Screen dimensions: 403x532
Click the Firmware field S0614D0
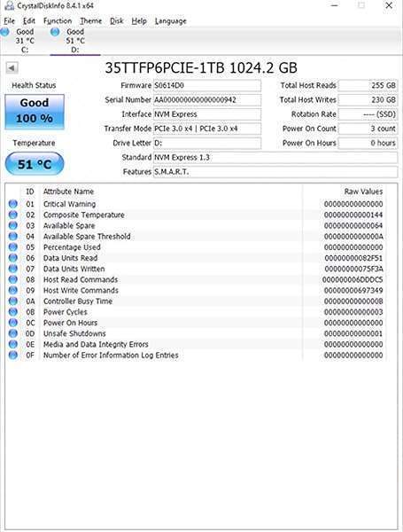[207, 85]
